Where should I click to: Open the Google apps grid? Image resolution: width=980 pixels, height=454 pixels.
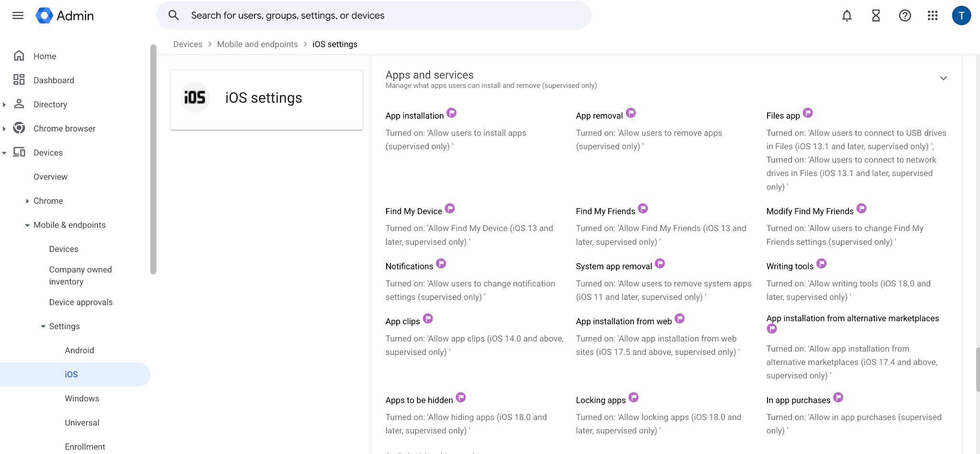point(933,16)
